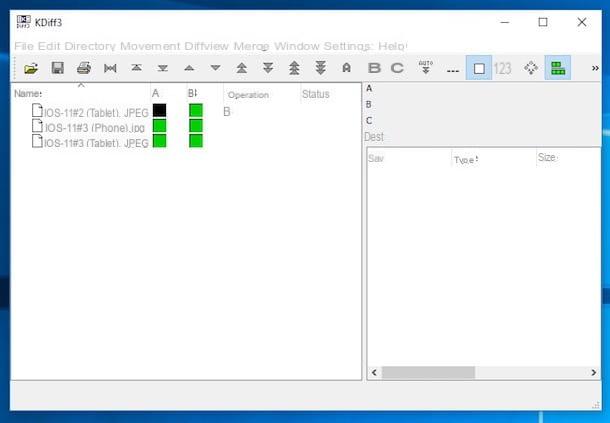Click black A swatch for IOS-11#2 (Tablet)

coord(160,110)
